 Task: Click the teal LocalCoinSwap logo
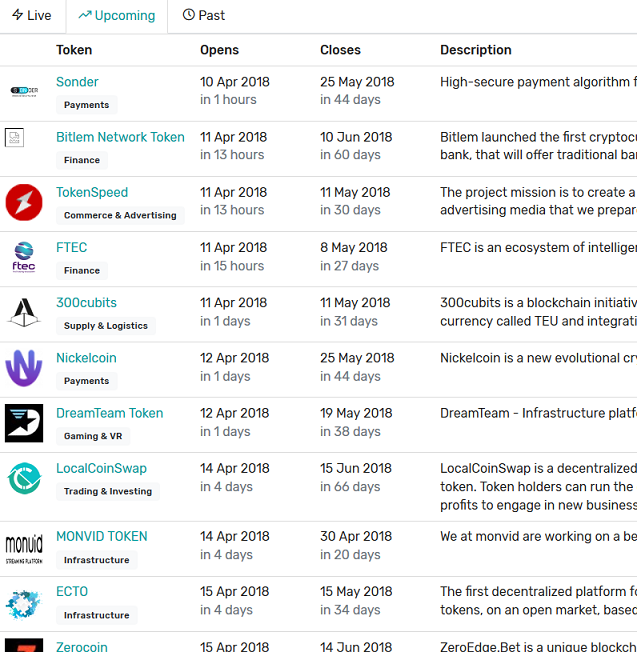click(x=24, y=478)
